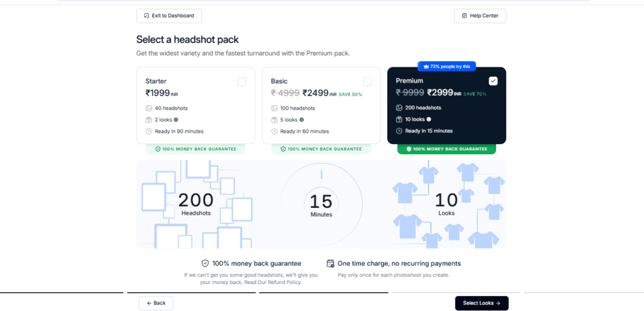
Task: Click the Starter pack title
Action: point(156,81)
